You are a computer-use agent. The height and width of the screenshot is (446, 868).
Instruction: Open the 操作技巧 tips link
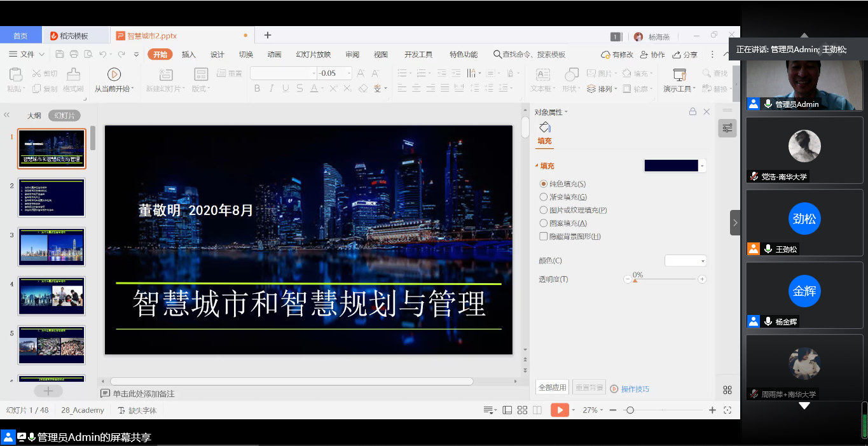tap(635, 389)
